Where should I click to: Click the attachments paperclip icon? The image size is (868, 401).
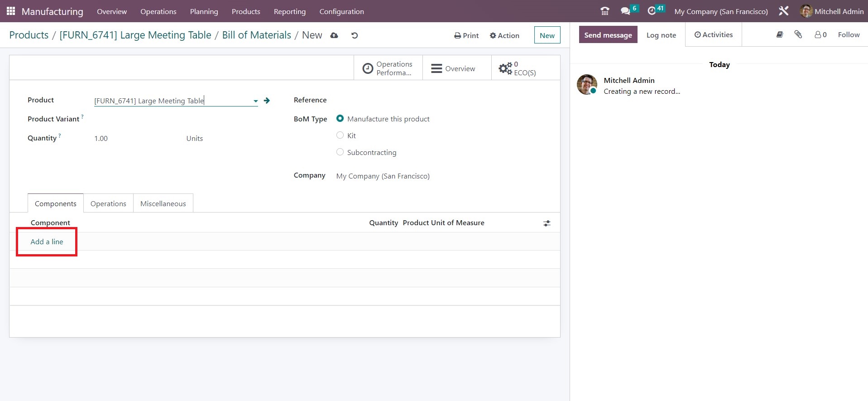tap(798, 34)
